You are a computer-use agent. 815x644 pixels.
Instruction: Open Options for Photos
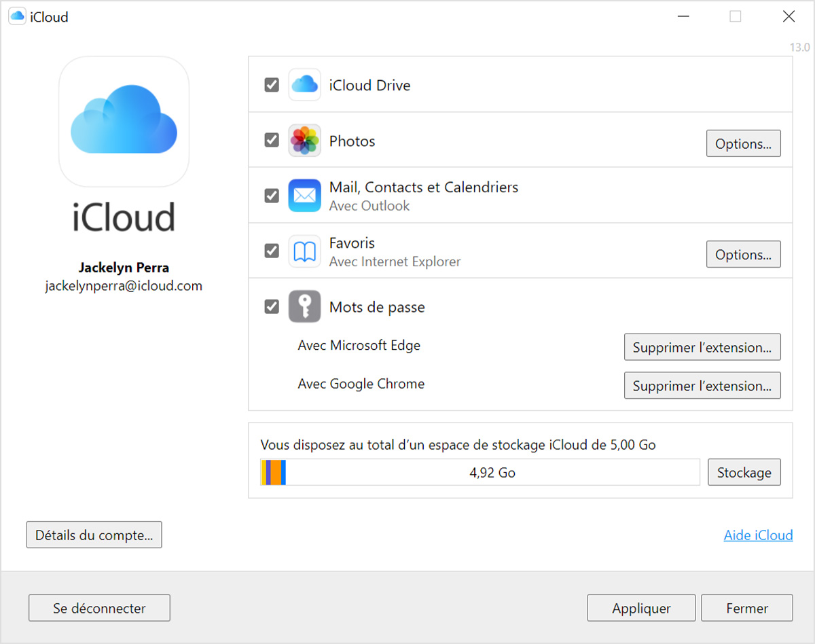[x=744, y=143]
